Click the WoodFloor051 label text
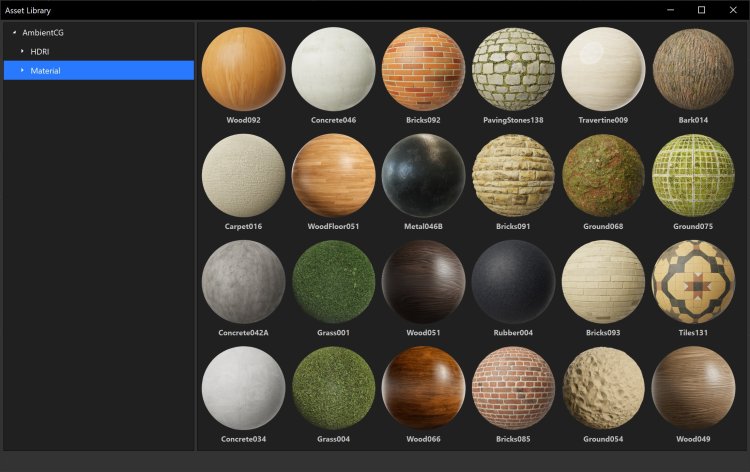The width and height of the screenshot is (750, 472). coord(333,226)
